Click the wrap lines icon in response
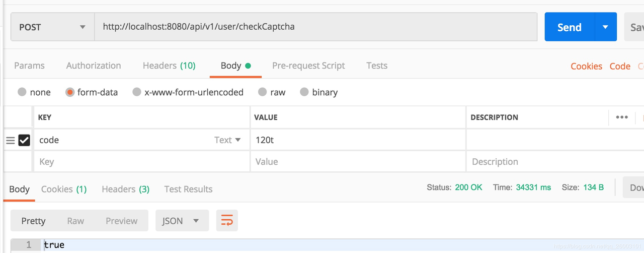 227,221
